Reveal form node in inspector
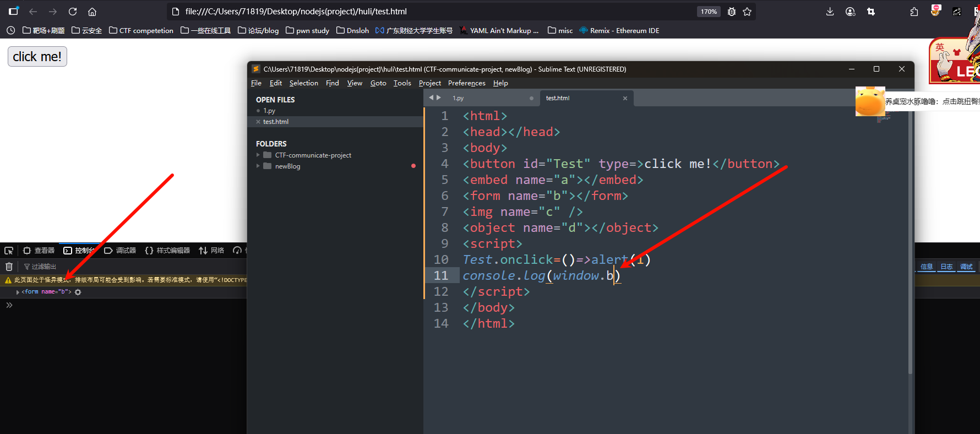Screen dimensions: 980x434 (78, 292)
